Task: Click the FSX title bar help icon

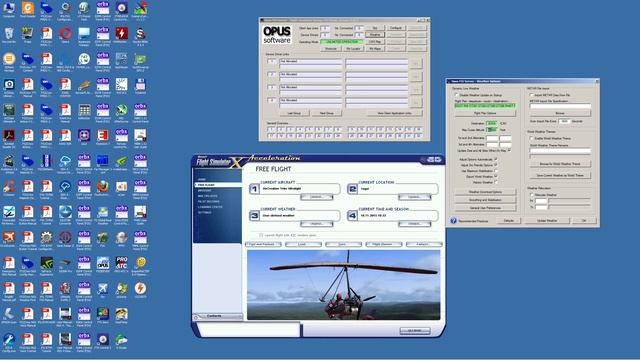Action: 423,160
